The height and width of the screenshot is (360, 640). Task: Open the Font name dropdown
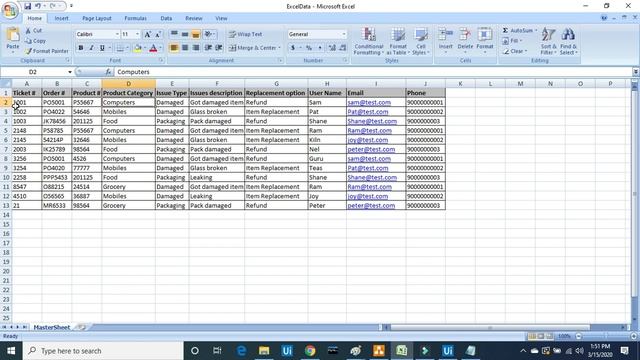coord(117,34)
